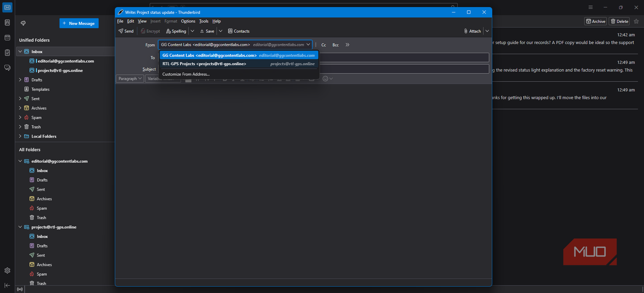Image resolution: width=644 pixels, height=293 pixels.
Task: Collapse editorial@ggcontentlabs.com account in All Folders
Action: click(20, 161)
